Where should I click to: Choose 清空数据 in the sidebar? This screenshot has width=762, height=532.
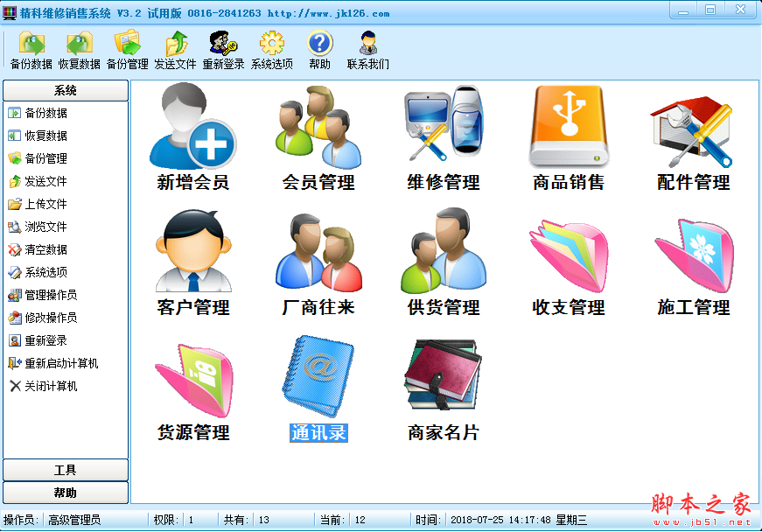[38, 249]
